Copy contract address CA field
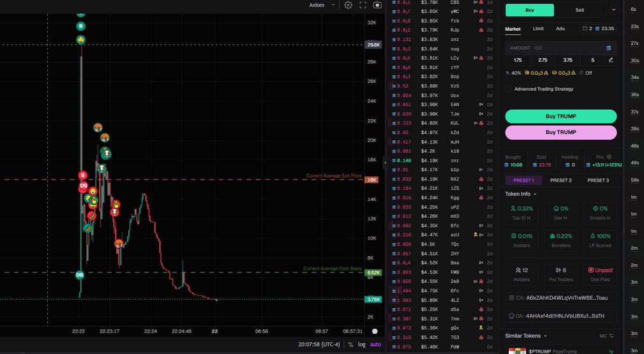 [x=561, y=298]
